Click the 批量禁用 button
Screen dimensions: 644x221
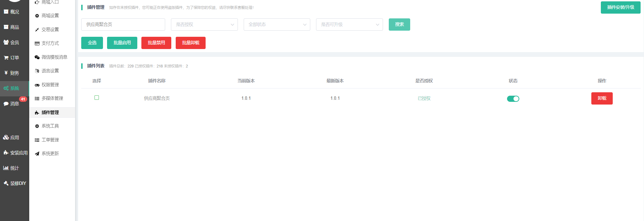[x=156, y=43]
